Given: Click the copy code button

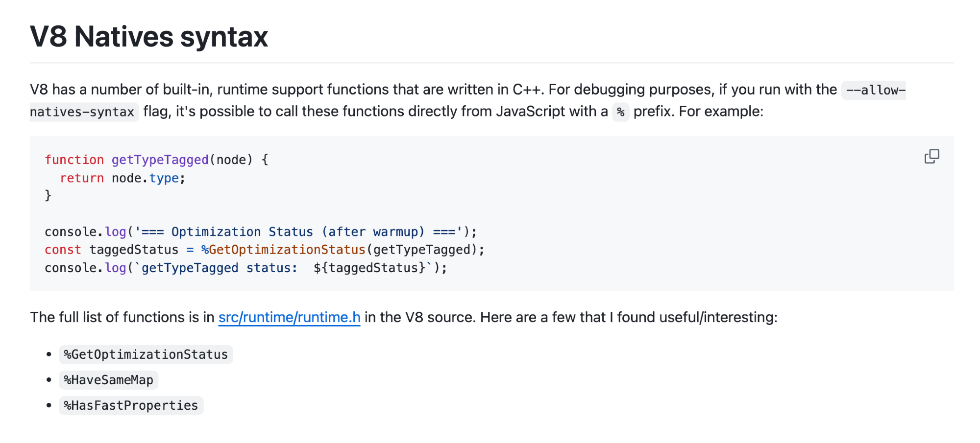Looking at the screenshot, I should pos(931,157).
